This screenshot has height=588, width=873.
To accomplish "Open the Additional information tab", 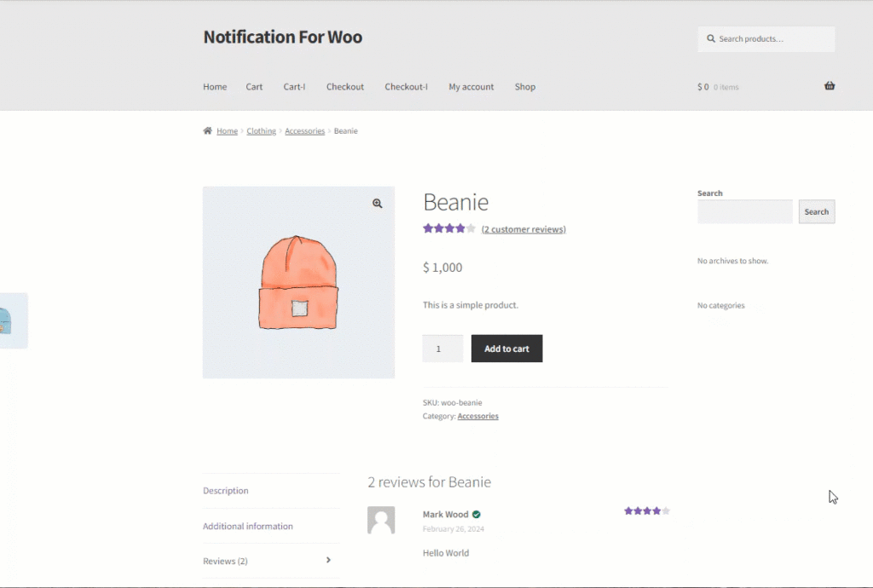I will click(248, 527).
